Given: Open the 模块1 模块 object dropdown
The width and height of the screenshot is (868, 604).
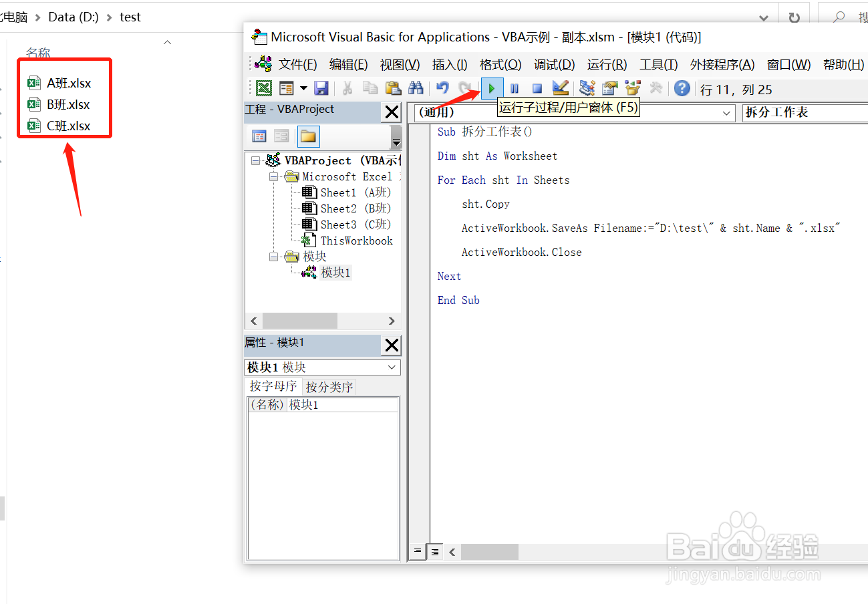Looking at the screenshot, I should click(392, 367).
